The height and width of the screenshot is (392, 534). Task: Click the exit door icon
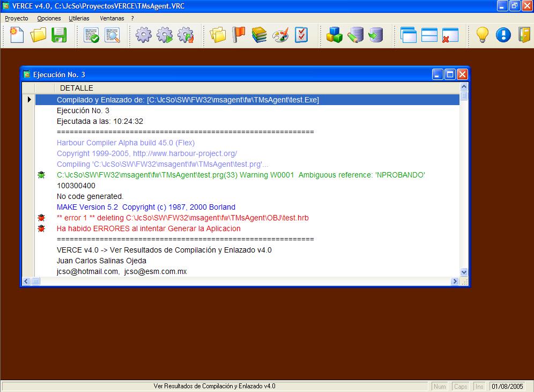[524, 35]
